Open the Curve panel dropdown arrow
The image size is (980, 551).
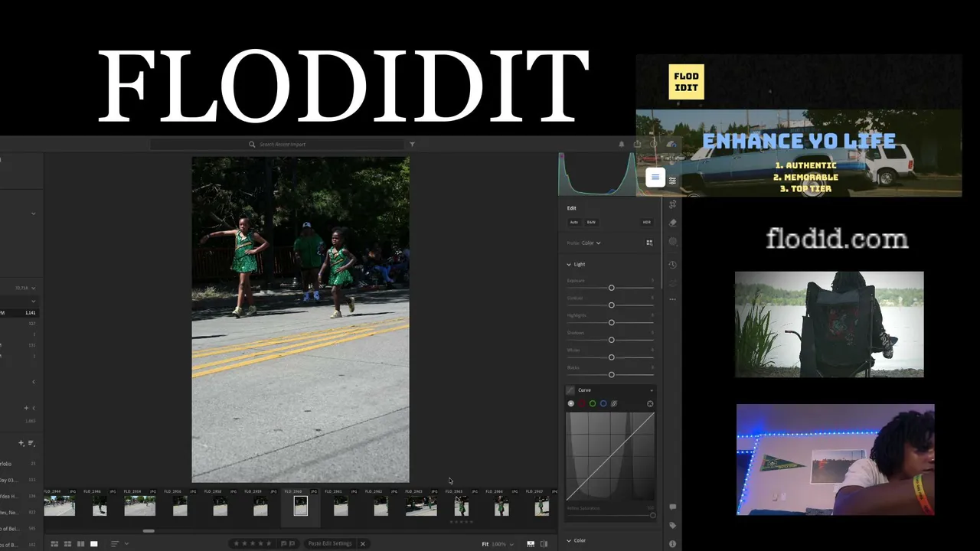coord(652,390)
